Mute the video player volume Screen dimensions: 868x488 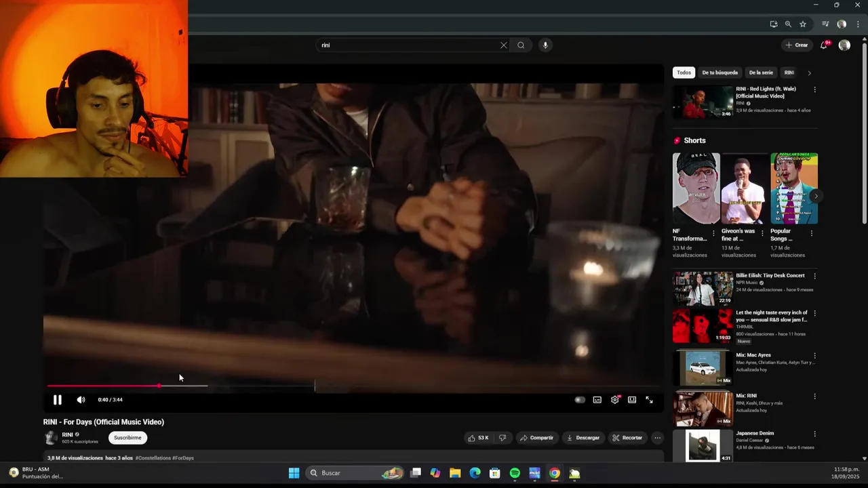[x=81, y=400]
